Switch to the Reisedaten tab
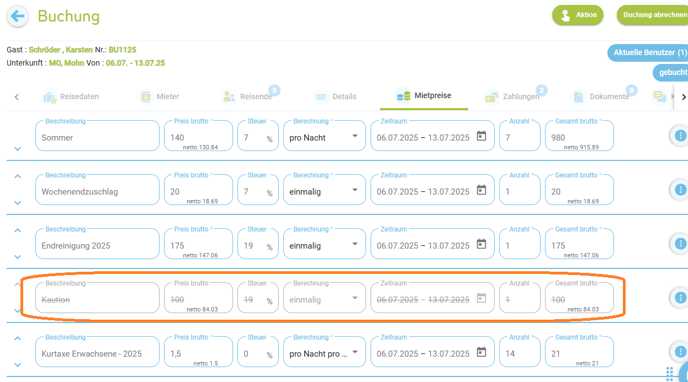 coord(71,96)
